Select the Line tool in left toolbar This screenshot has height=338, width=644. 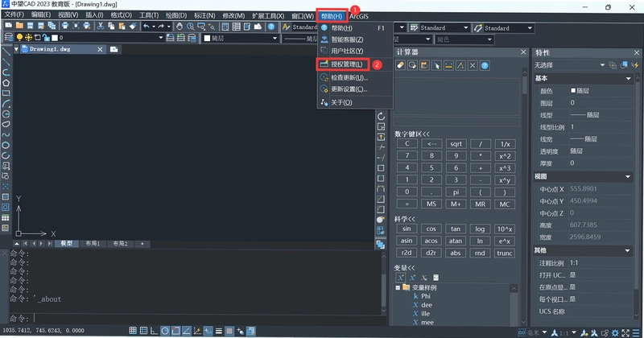point(6,52)
